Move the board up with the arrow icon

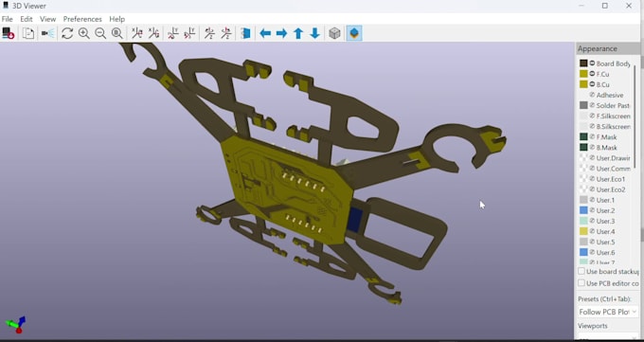298,33
